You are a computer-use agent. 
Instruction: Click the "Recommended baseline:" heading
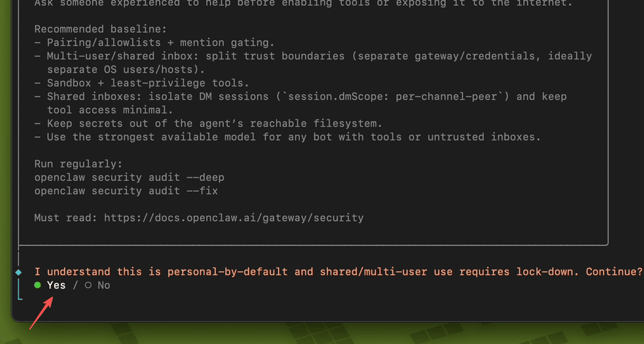point(101,29)
